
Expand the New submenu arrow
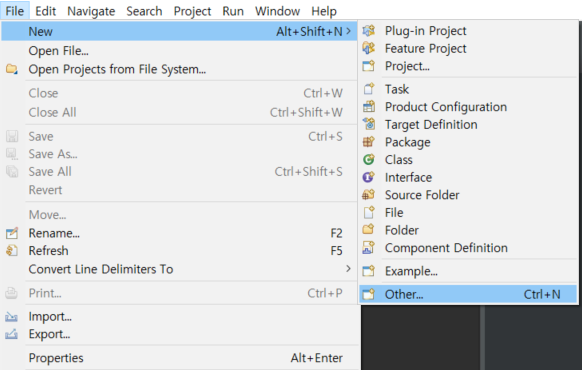[348, 31]
